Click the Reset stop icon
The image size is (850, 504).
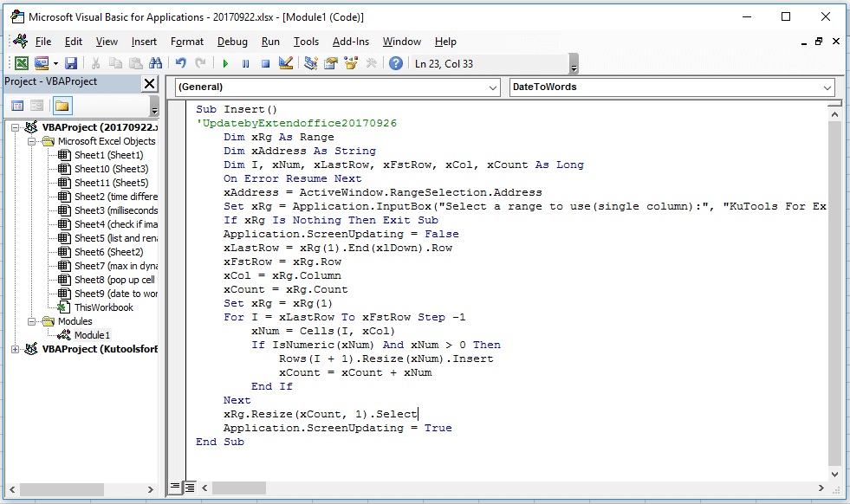[x=265, y=63]
